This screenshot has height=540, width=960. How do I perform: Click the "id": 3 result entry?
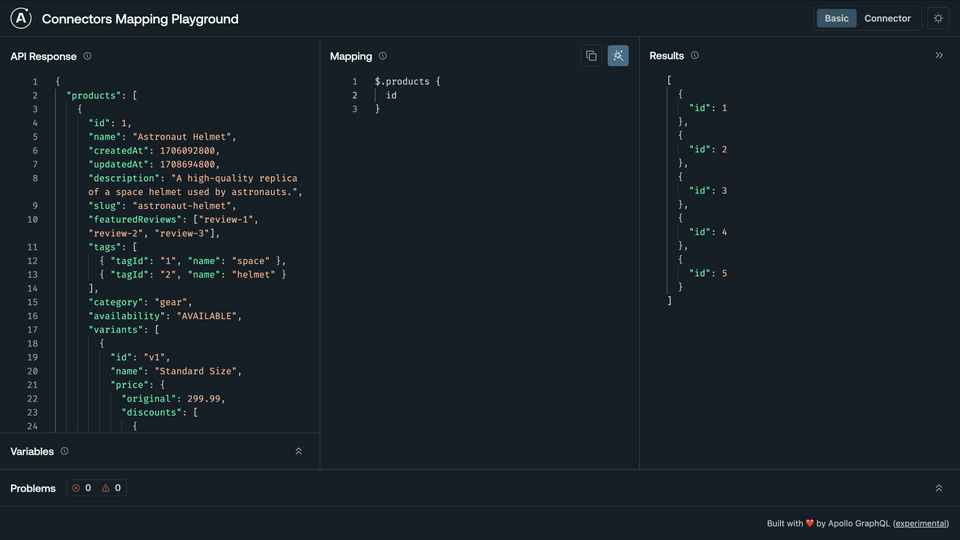pyautogui.click(x=708, y=190)
